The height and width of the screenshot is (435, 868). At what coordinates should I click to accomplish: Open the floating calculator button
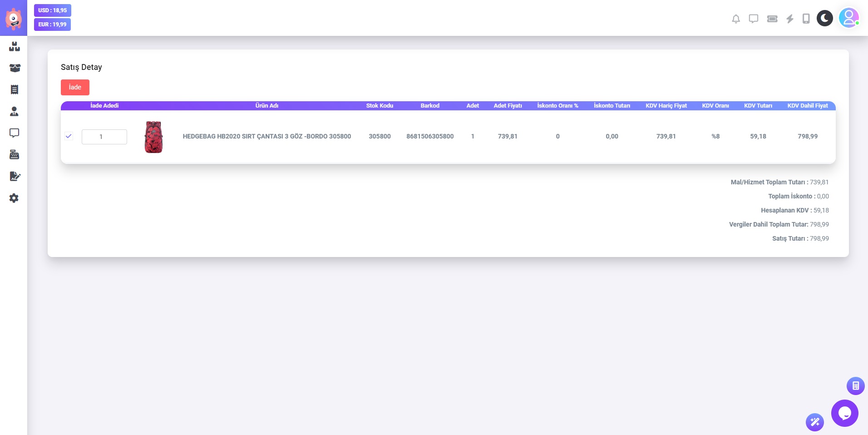pyautogui.click(x=855, y=386)
